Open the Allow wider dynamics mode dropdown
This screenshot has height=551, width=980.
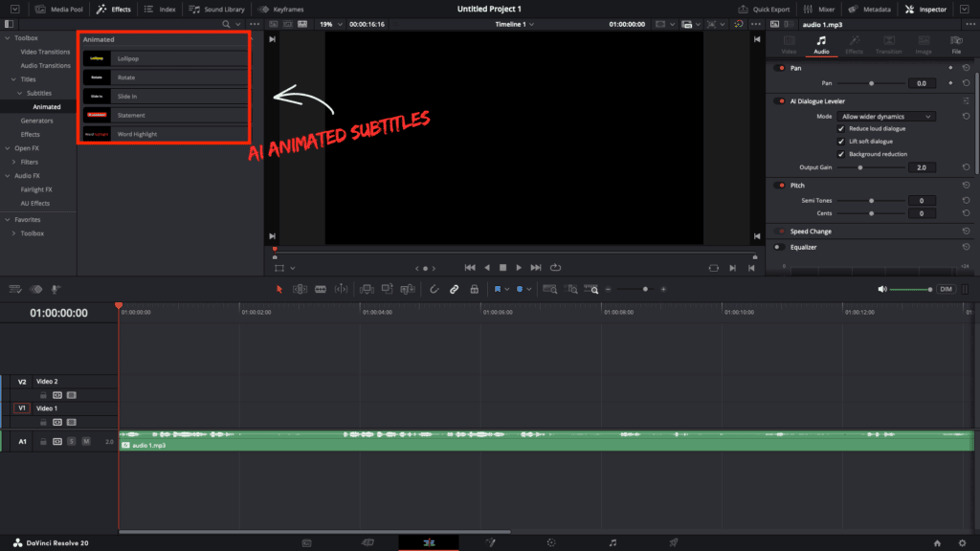tap(888, 115)
